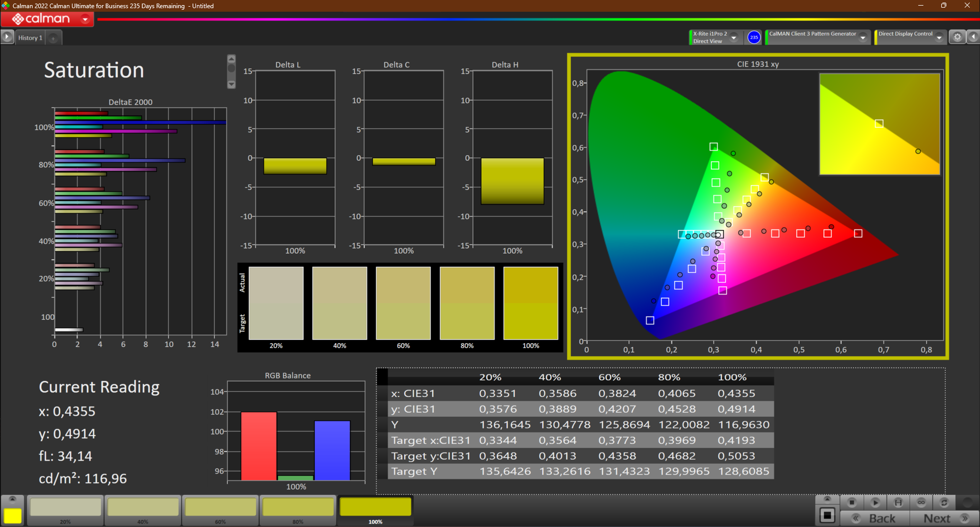Expand the up arrow above stop square

(827, 499)
